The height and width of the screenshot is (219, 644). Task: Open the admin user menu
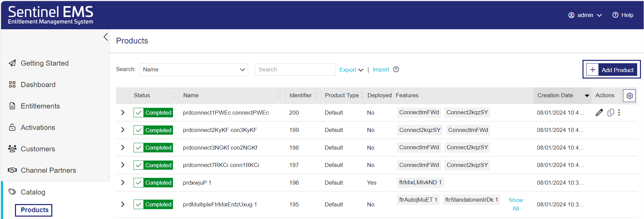[585, 15]
